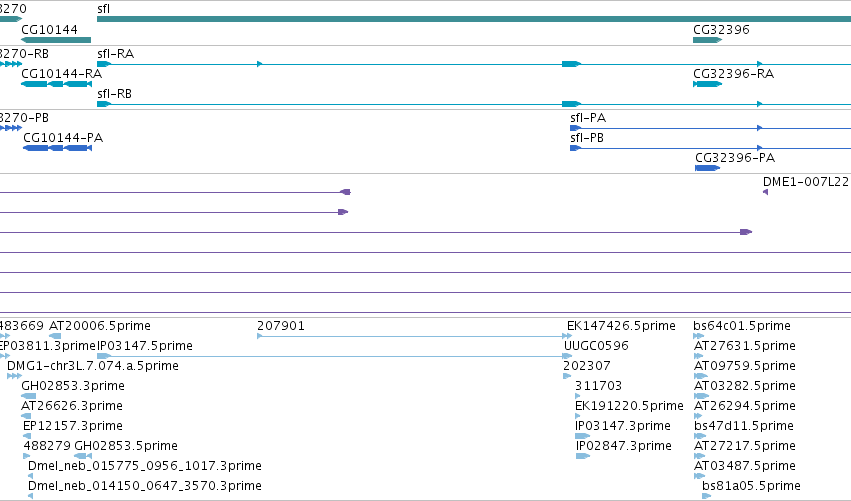The image size is (851, 501).
Task: Click the GH02853.3prime EST label
Action: pyautogui.click(x=73, y=386)
